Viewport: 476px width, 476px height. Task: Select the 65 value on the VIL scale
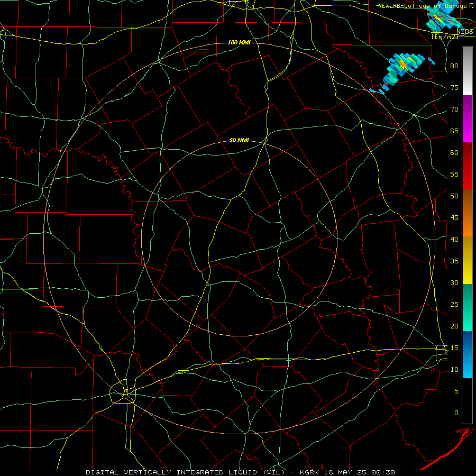tap(454, 131)
